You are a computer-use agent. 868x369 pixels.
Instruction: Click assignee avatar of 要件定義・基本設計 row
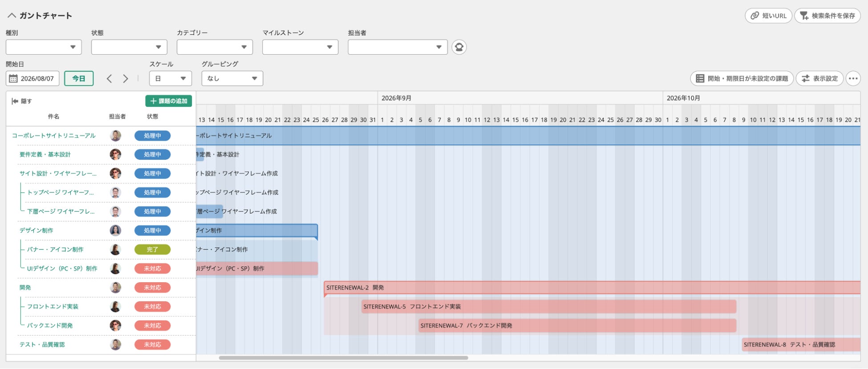coord(115,154)
